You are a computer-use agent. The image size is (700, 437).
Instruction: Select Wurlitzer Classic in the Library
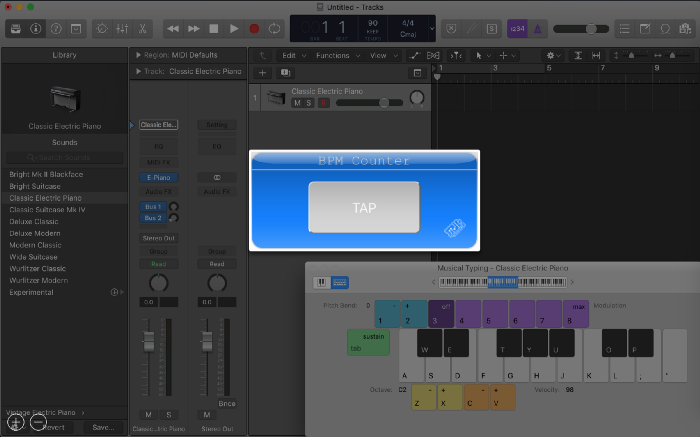pos(38,268)
